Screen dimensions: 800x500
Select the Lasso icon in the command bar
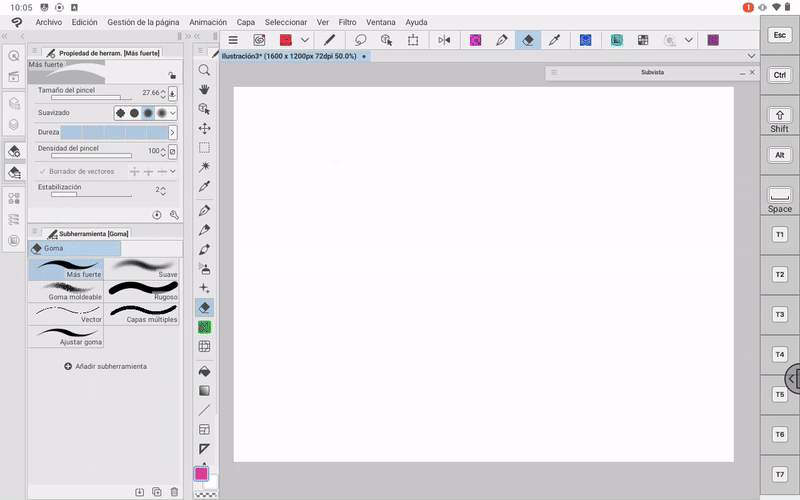pyautogui.click(x=360, y=40)
